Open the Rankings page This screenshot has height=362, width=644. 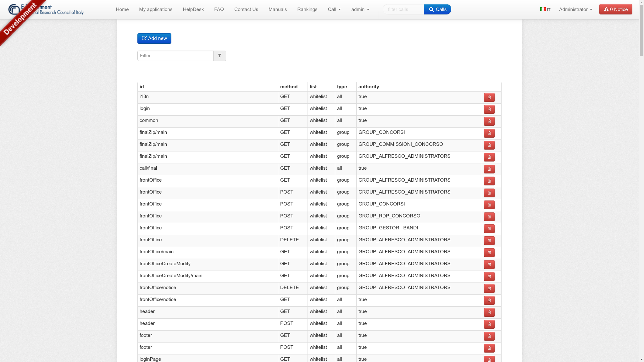[307, 9]
